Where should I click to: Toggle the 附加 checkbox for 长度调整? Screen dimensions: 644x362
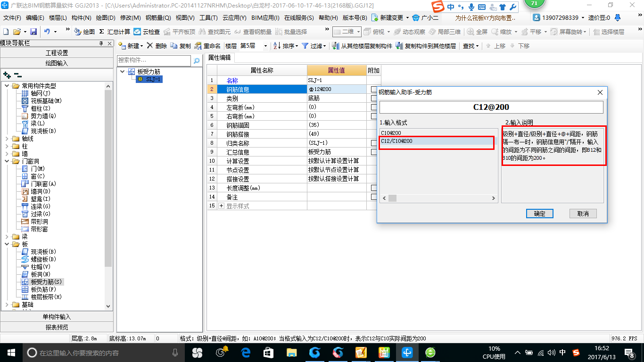374,188
